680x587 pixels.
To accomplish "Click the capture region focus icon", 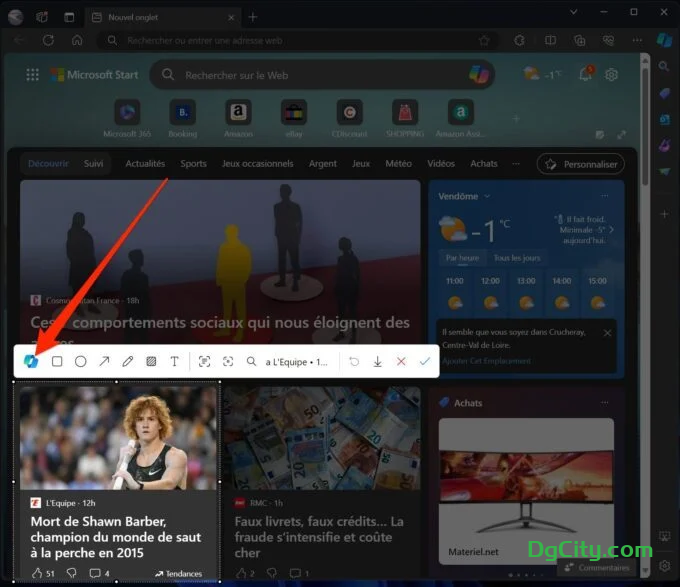I will pos(228,361).
